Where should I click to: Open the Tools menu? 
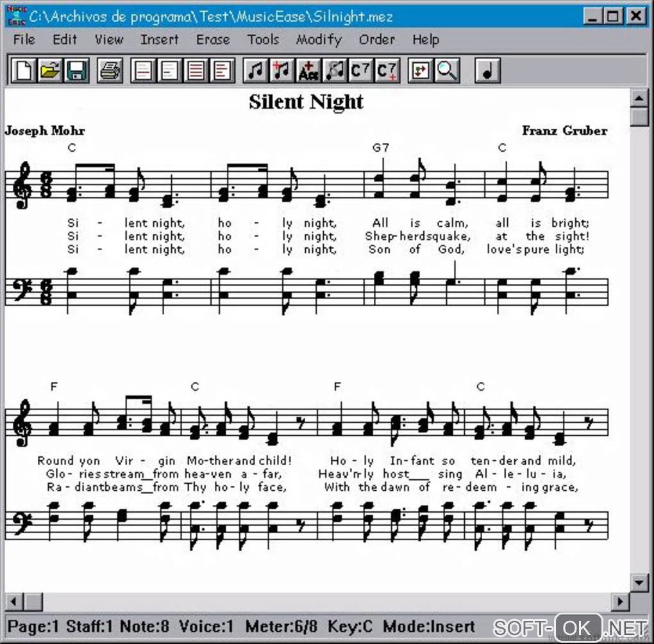pyautogui.click(x=263, y=40)
